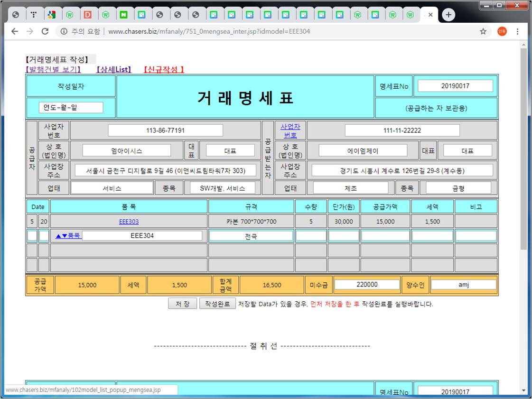Edit the recipient address field 경기도 시흥시
The height and width of the screenshot is (399, 532).
click(x=402, y=171)
